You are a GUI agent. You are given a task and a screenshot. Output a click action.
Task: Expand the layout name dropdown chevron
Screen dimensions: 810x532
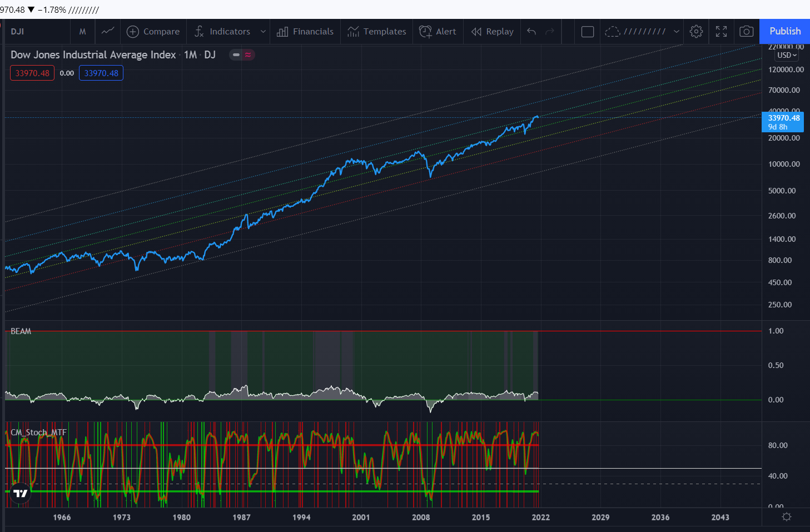pos(677,32)
